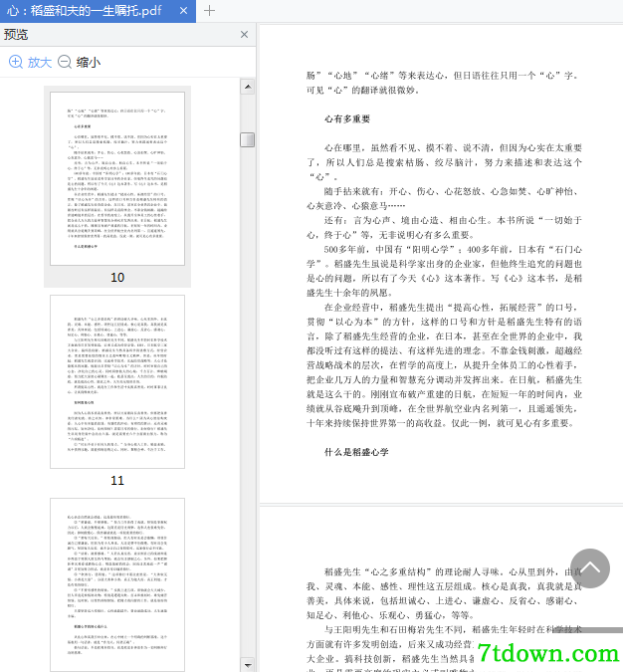Viewport: 623px width, 672px height.
Task: Click the 预览 panel title
Action: click(x=16, y=35)
